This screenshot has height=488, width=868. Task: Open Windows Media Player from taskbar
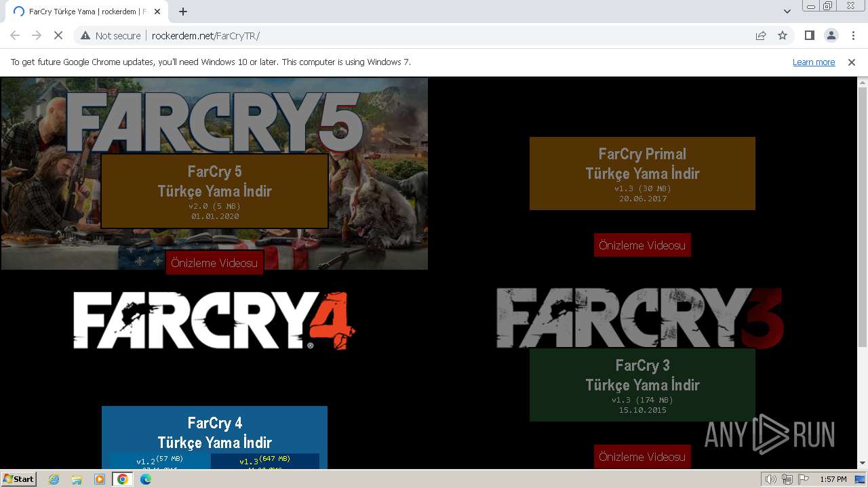coord(100,479)
